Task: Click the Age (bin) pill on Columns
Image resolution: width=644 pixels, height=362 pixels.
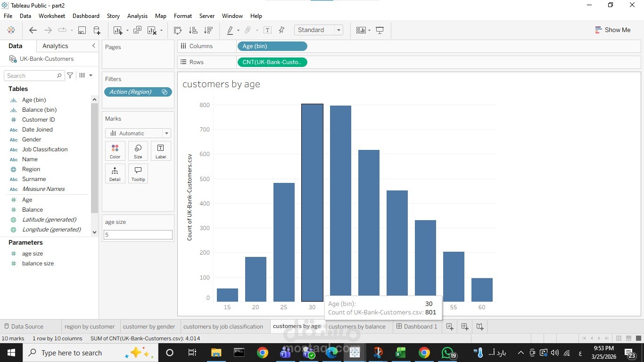Action: [x=272, y=46]
